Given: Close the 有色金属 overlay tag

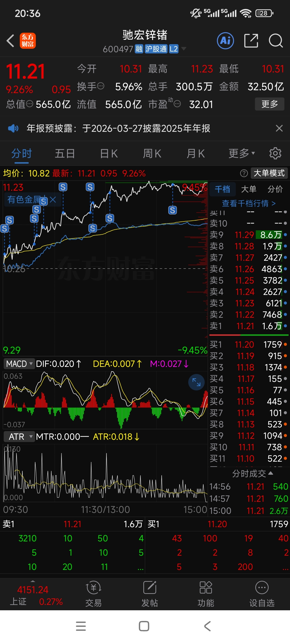Looking at the screenshot, I should pos(53,199).
